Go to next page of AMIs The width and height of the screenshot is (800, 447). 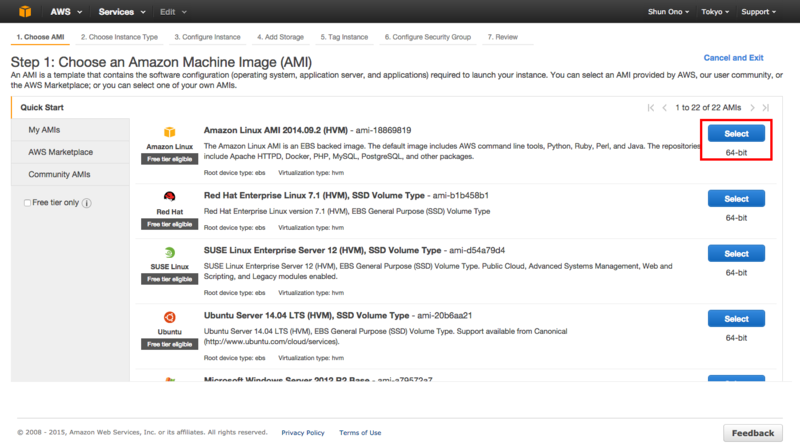coord(752,108)
